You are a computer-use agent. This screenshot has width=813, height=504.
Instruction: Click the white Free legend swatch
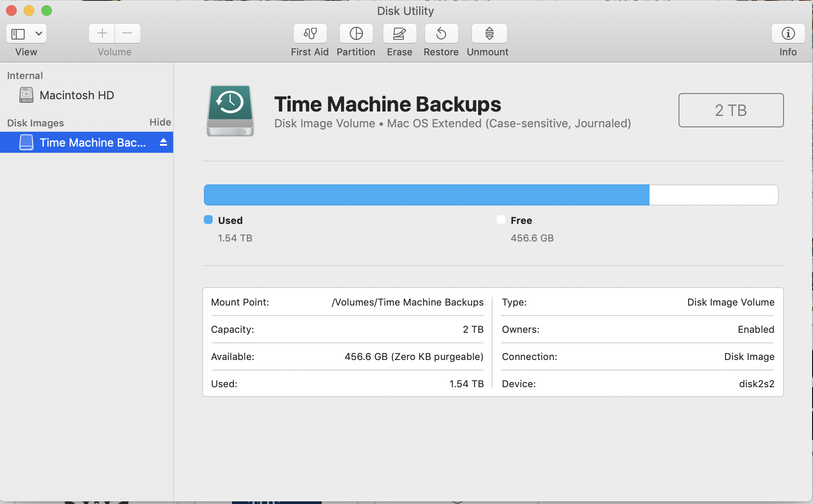tap(501, 220)
